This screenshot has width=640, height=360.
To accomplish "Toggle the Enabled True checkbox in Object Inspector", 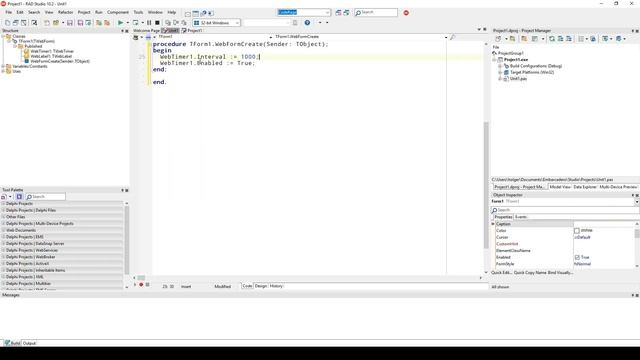I will click(577, 258).
